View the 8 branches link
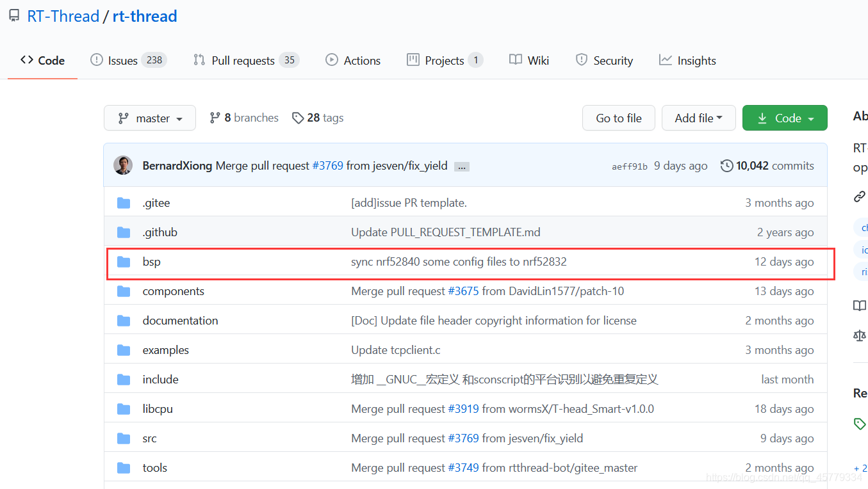Image resolution: width=868 pixels, height=489 pixels. point(244,118)
